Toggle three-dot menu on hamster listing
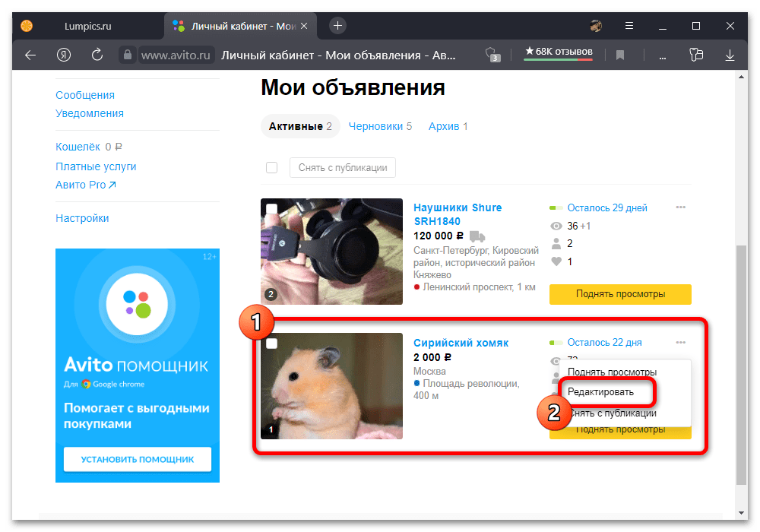Image resolution: width=760 pixels, height=532 pixels. (680, 342)
